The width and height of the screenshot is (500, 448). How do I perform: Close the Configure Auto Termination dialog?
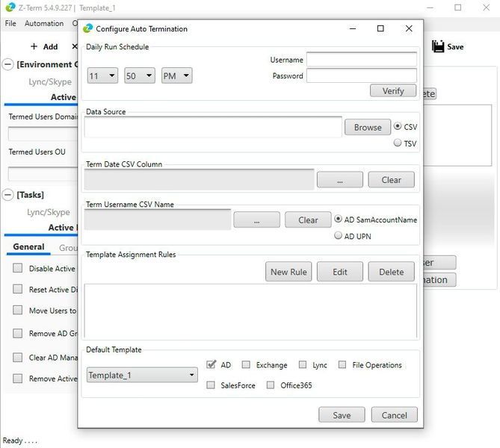point(409,28)
